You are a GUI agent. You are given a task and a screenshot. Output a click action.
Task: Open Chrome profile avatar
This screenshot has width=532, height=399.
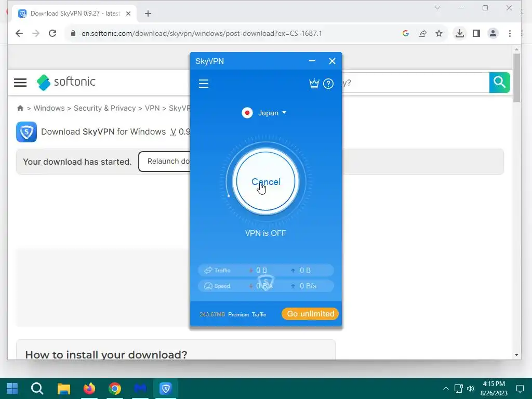(x=493, y=33)
